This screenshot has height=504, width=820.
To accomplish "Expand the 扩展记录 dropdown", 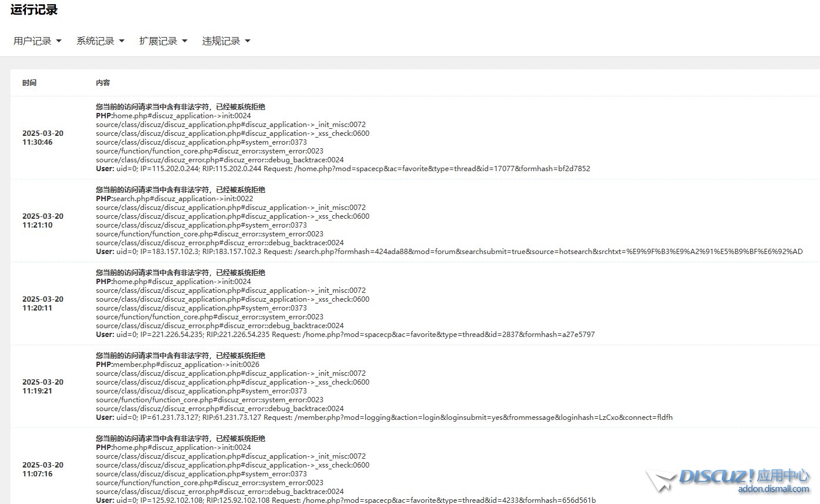I will click(x=163, y=41).
